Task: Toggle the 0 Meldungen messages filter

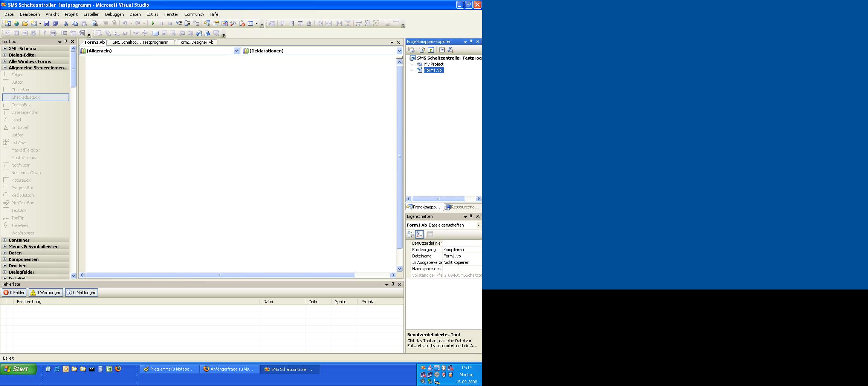Action: 81,293
